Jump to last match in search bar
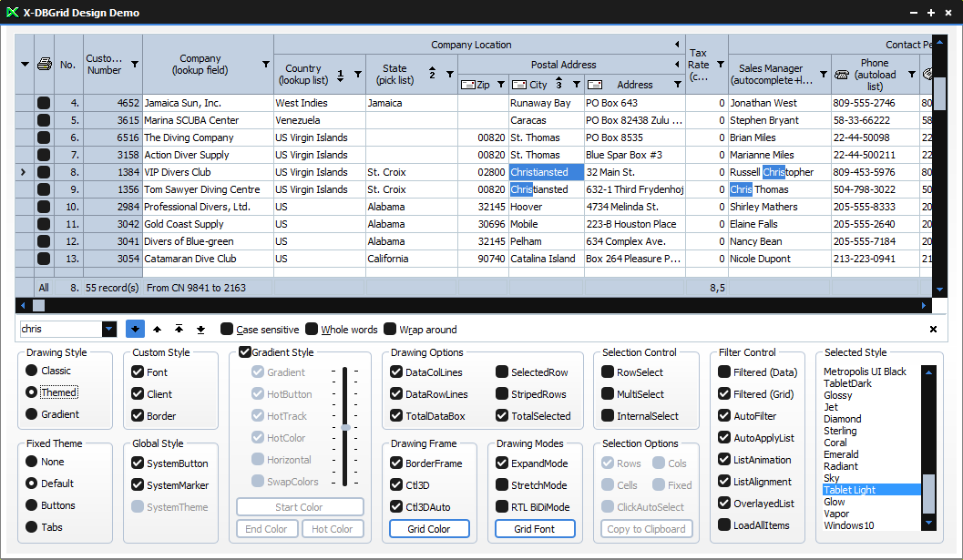This screenshot has width=963, height=560. coord(200,329)
